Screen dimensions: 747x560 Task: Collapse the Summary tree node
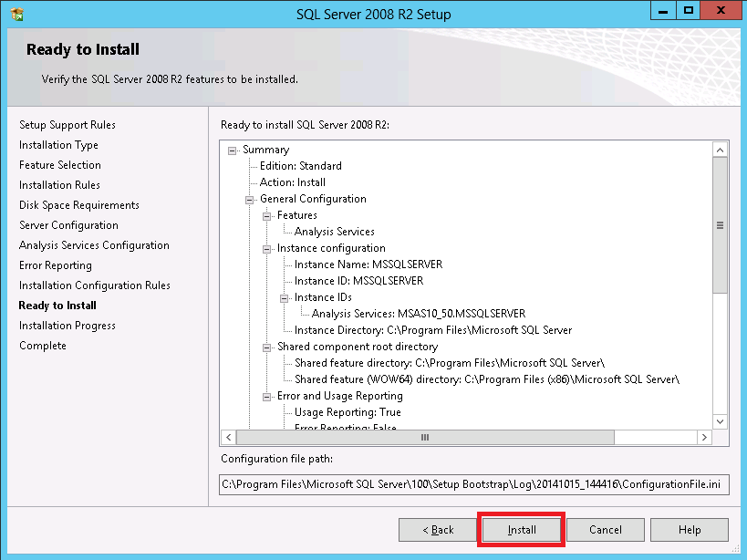(x=232, y=150)
